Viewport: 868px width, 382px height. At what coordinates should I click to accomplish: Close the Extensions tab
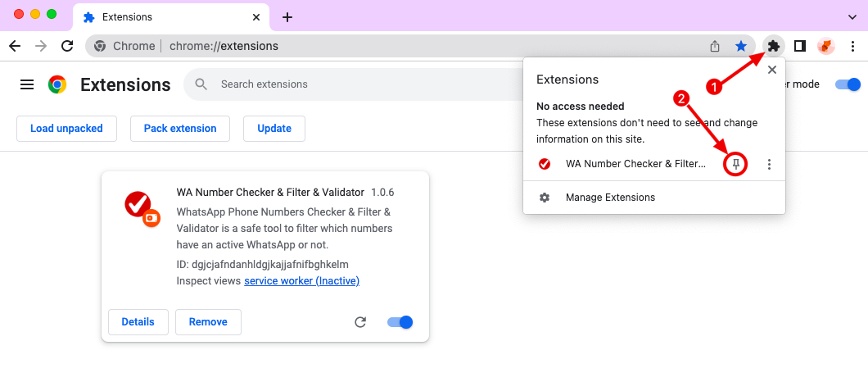pyautogui.click(x=255, y=17)
